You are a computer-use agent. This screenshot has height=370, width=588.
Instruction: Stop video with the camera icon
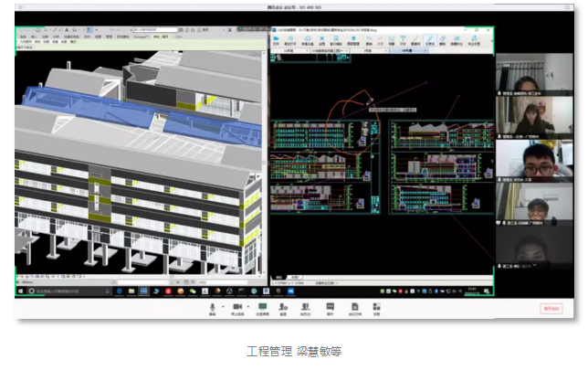click(x=237, y=307)
